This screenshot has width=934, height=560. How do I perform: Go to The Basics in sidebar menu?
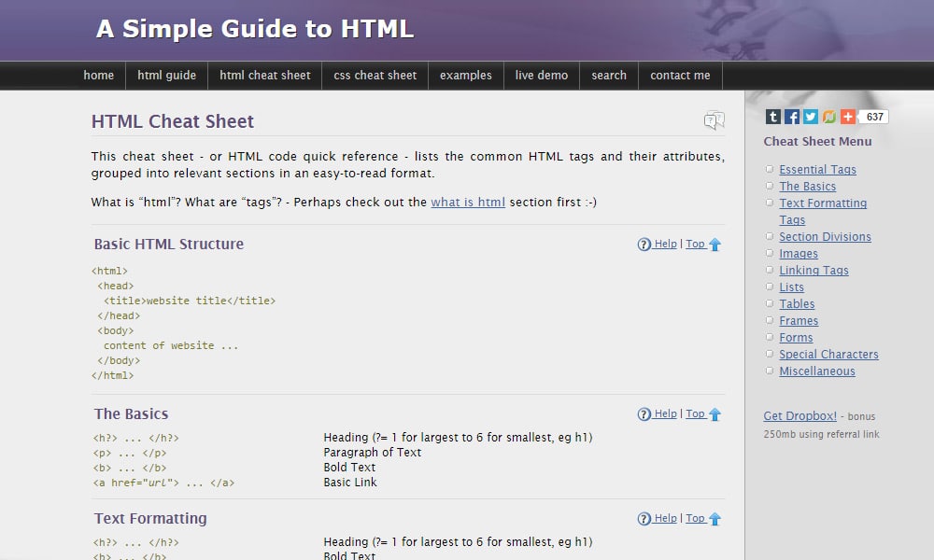pos(808,187)
